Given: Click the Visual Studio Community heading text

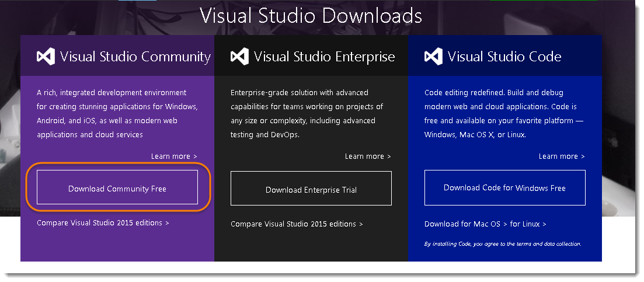Looking at the screenshot, I should (x=135, y=56).
